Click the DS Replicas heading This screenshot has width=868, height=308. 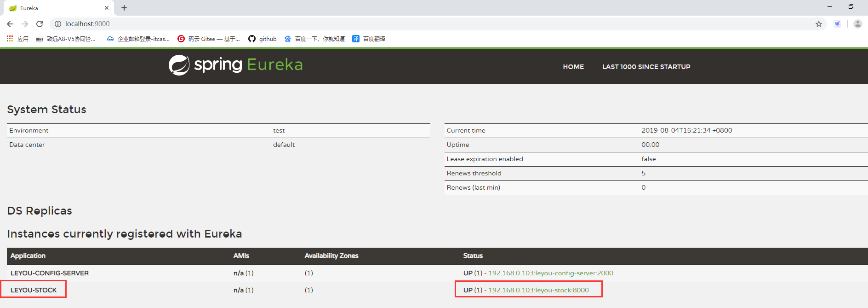pos(40,211)
